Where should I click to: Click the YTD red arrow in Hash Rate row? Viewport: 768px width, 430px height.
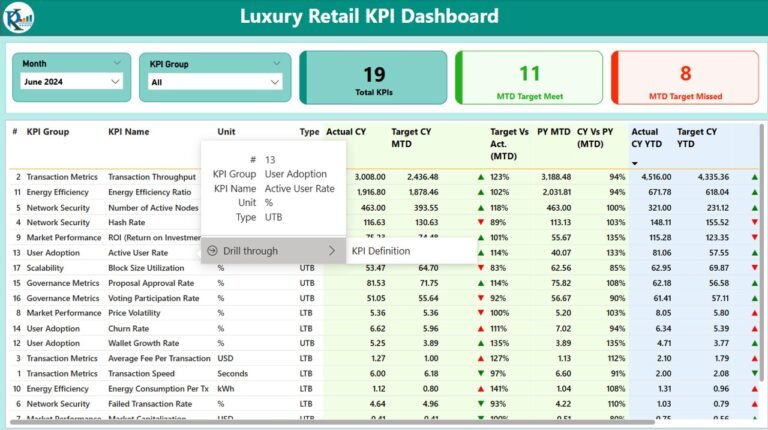point(755,222)
